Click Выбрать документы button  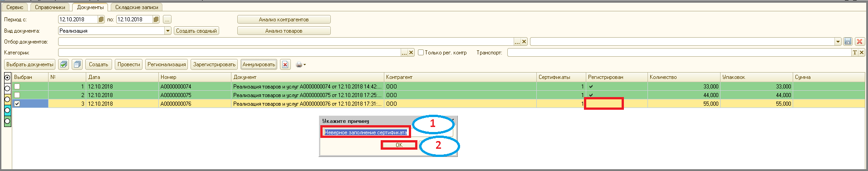tap(30, 64)
